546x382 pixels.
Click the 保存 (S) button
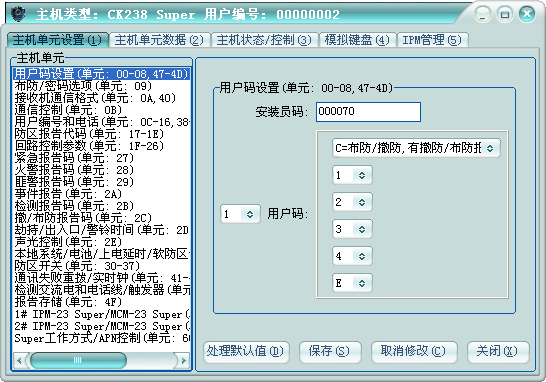(329, 351)
